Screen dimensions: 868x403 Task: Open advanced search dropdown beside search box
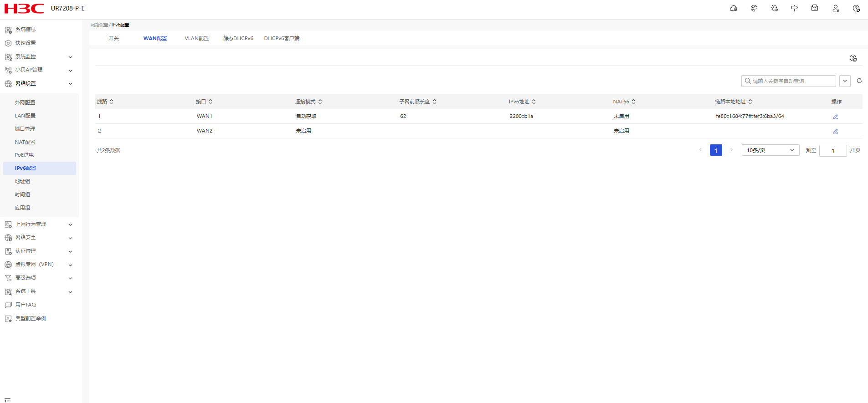[845, 81]
